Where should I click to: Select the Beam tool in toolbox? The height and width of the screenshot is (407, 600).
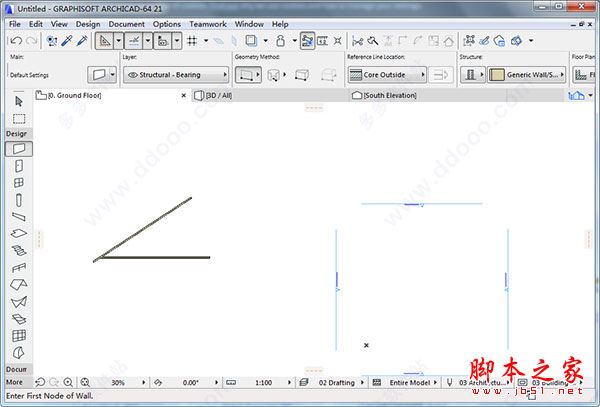pyautogui.click(x=19, y=217)
